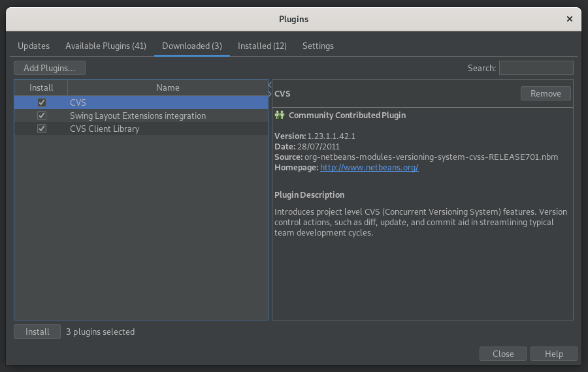Screen dimensions: 588x372
Task: Click the Community Contributed Plugin people icon
Action: click(x=280, y=116)
